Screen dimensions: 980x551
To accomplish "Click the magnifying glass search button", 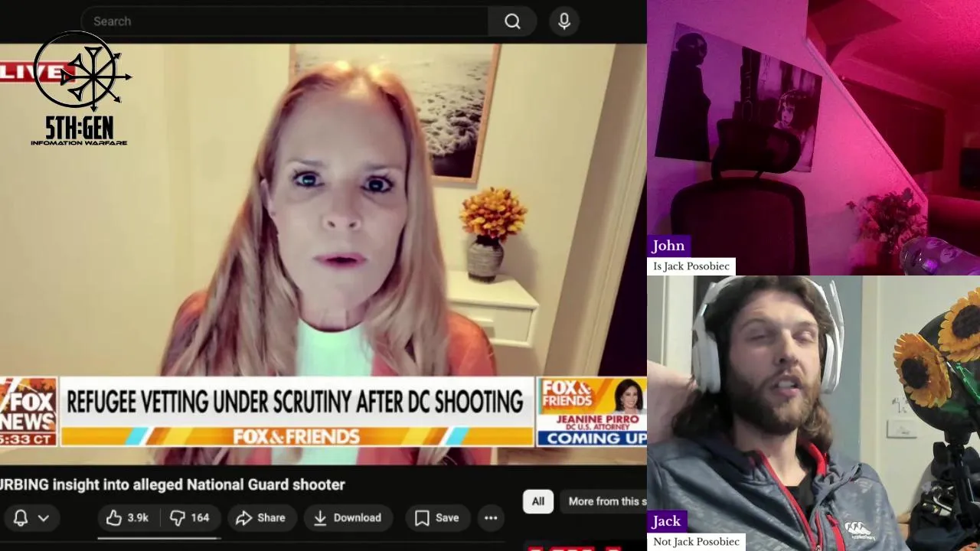I will click(x=512, y=21).
